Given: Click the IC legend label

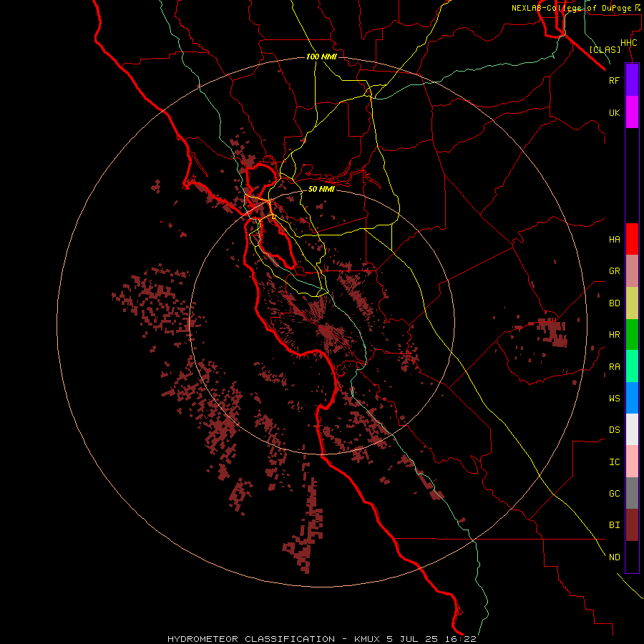Looking at the screenshot, I should pos(614,462).
